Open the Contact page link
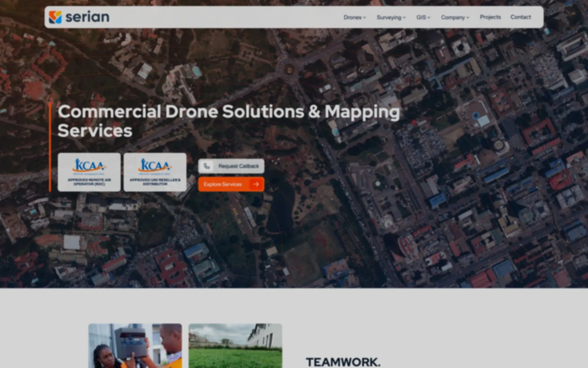 (520, 17)
